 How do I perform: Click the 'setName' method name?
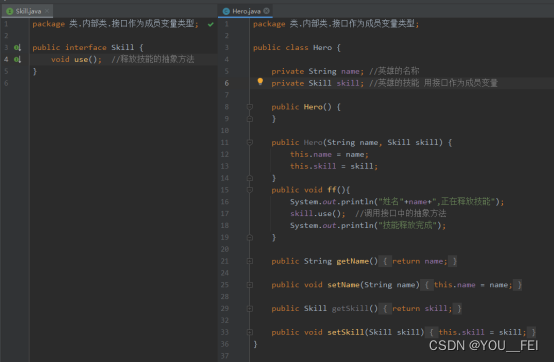pos(343,285)
